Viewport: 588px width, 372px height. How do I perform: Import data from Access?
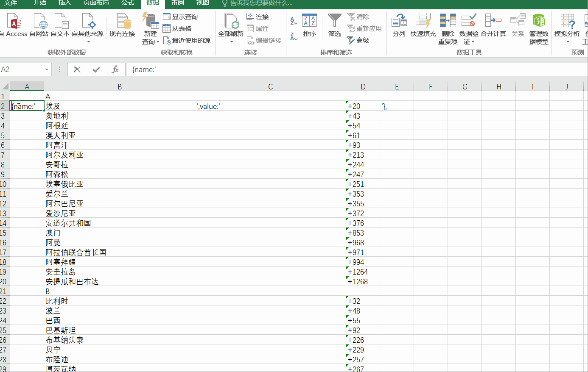click(13, 25)
